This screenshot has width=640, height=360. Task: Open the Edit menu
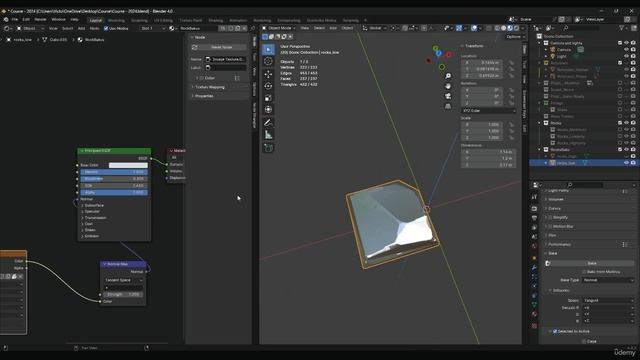(x=26, y=19)
